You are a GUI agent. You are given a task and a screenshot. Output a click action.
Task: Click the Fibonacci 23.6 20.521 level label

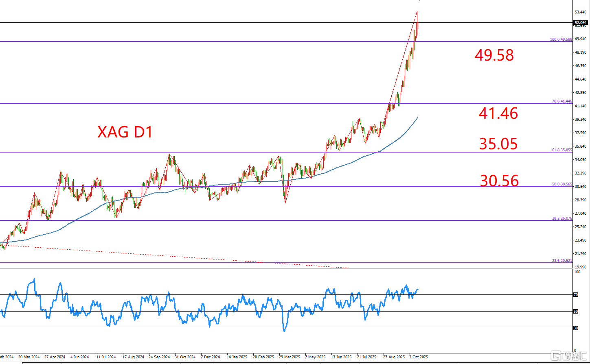coord(562,261)
